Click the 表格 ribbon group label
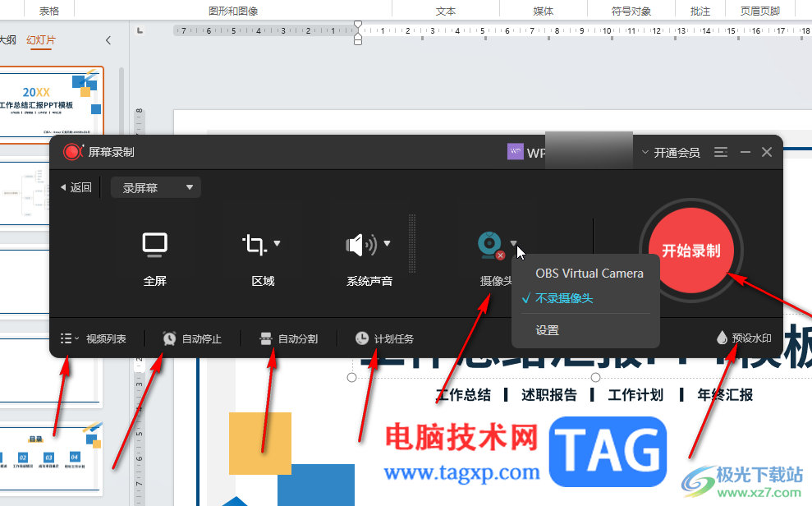The image size is (812, 506). 49,11
